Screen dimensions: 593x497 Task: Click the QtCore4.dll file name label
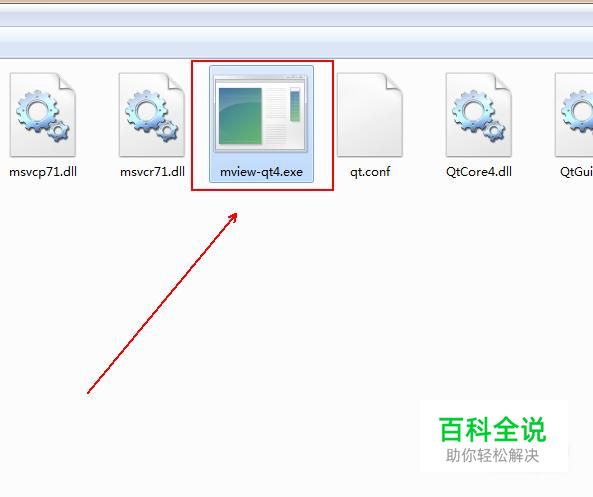tap(479, 172)
